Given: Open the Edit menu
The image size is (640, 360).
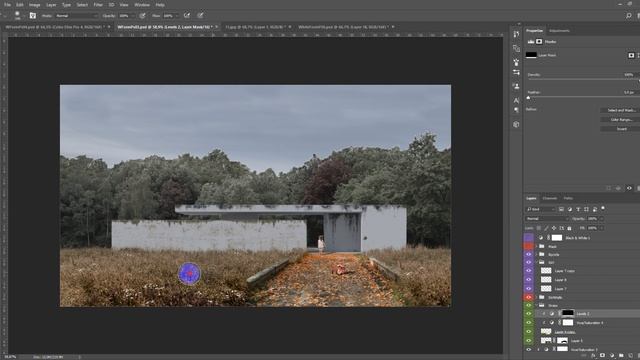Looking at the screenshot, I should click(x=20, y=5).
